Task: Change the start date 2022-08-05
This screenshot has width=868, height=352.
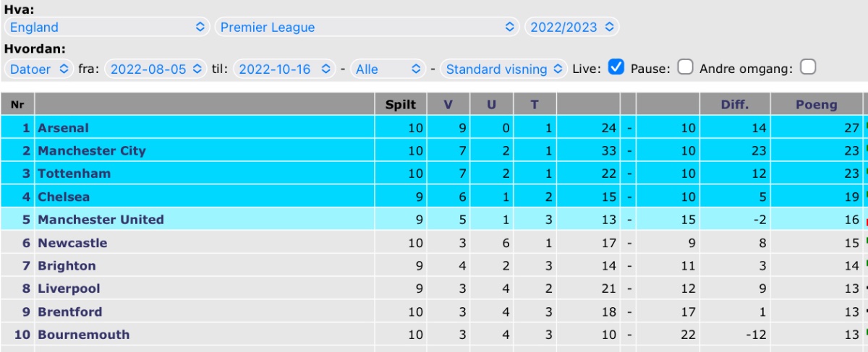Action: pos(156,69)
